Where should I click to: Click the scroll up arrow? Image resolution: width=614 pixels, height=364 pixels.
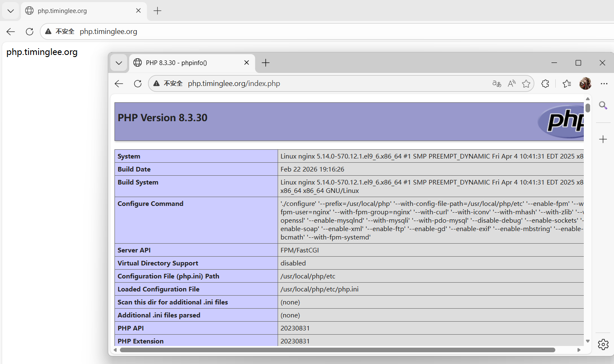point(588,99)
